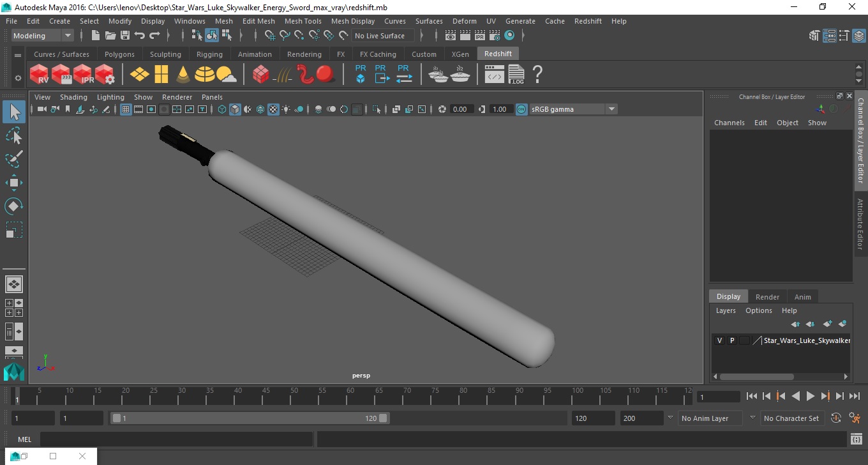The width and height of the screenshot is (868, 465).
Task: Click the Save Scene icon
Action: (125, 36)
